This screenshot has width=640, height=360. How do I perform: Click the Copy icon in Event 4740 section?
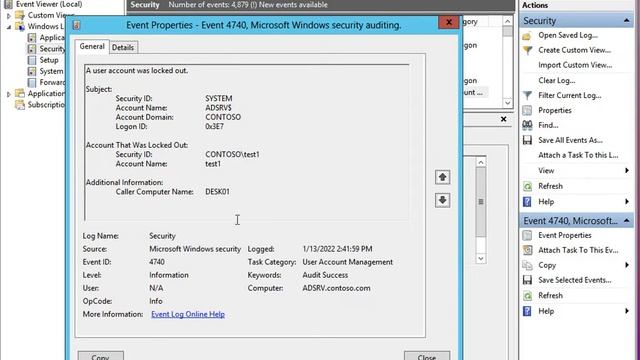coord(527,265)
